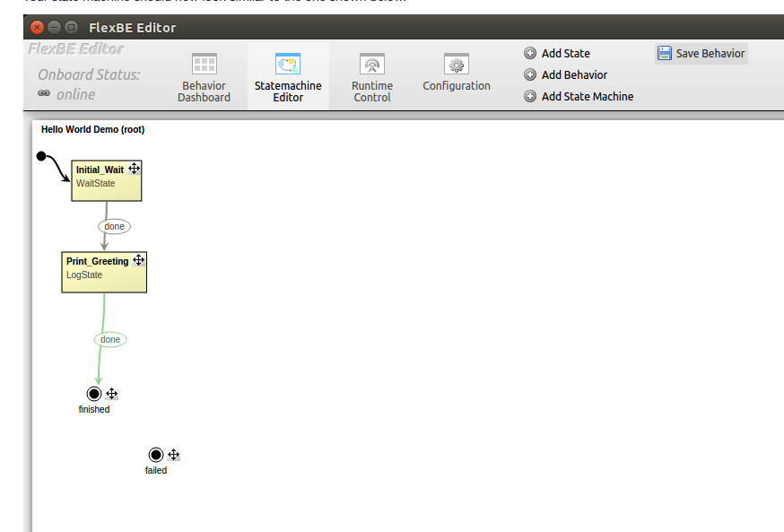Click the move handle on Print_Greeting state
The image size is (784, 532).
(x=138, y=260)
